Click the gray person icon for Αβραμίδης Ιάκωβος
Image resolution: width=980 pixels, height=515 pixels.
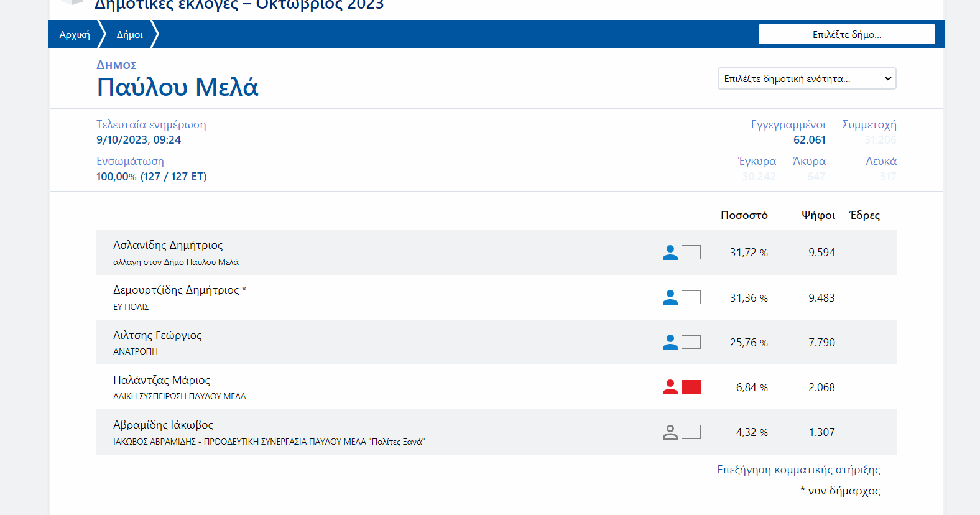(670, 432)
